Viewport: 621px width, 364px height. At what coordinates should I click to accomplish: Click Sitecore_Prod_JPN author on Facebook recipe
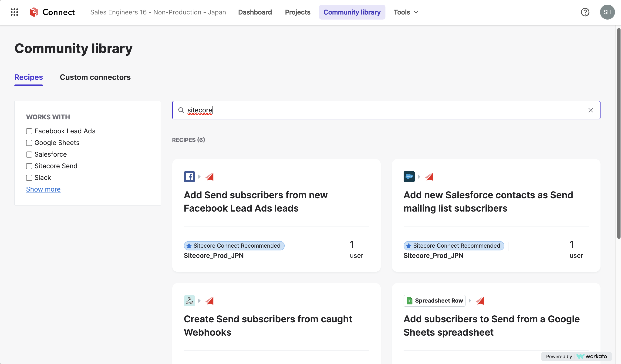tap(214, 256)
